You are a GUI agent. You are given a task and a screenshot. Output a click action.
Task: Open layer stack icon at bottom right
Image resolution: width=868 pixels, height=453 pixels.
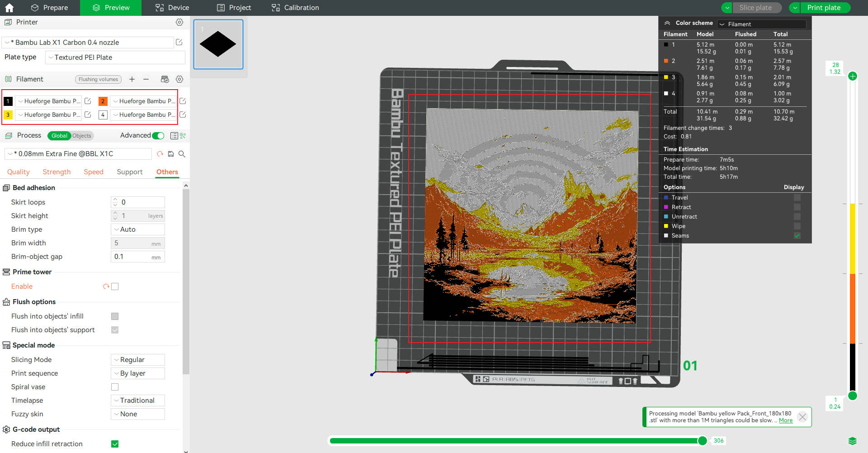point(853,441)
